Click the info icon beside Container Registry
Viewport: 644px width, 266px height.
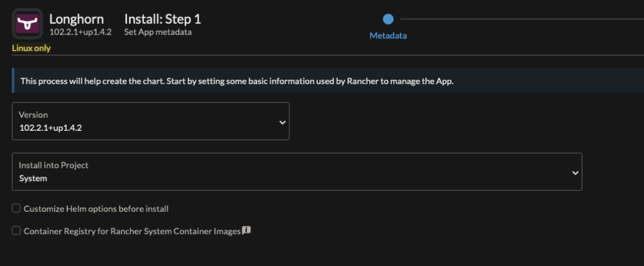(x=247, y=231)
